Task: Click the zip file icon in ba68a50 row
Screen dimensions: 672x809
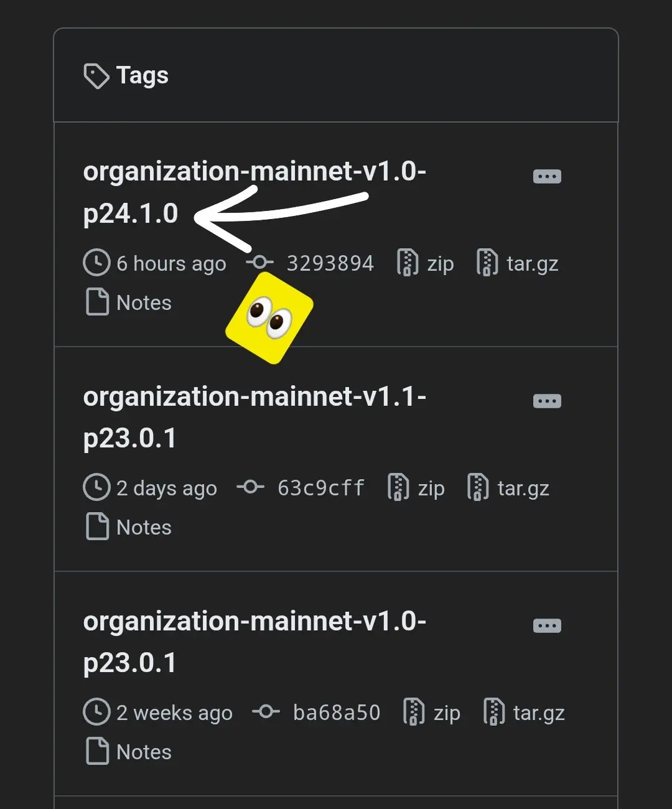Action: tap(414, 712)
